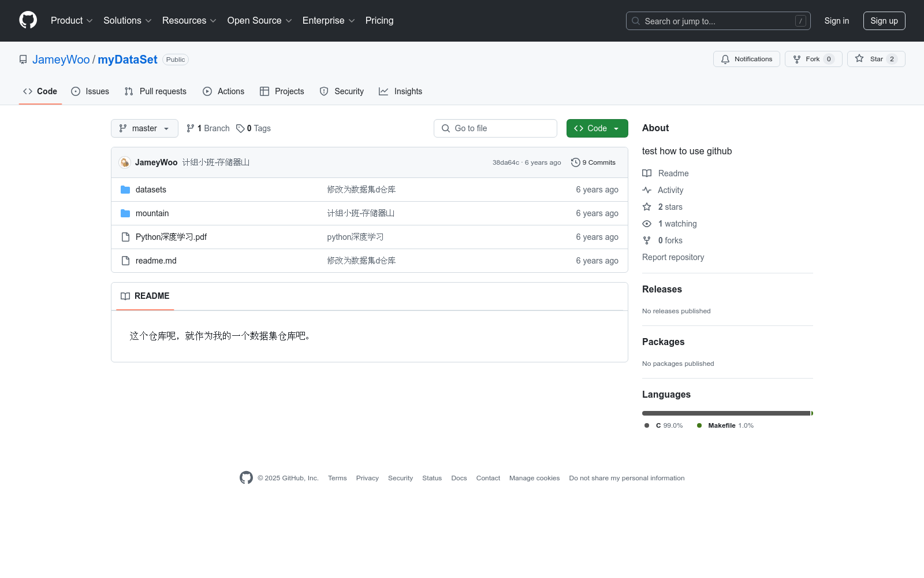Open the master branch dropdown
Viewport: 924px width, 578px height.
[144, 128]
